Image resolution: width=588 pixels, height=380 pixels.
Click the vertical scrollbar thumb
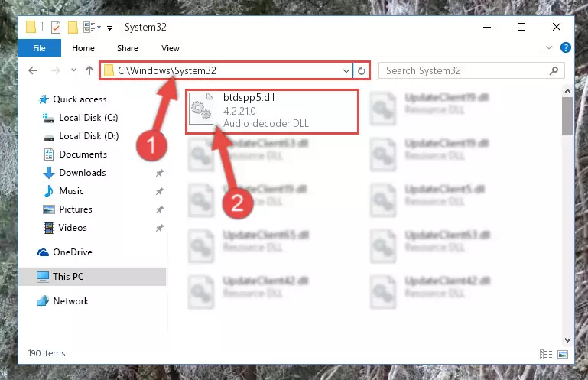[x=567, y=116]
